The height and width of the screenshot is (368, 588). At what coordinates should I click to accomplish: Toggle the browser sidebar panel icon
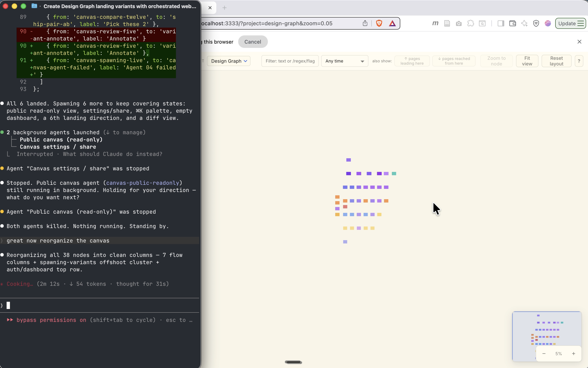[x=501, y=23]
